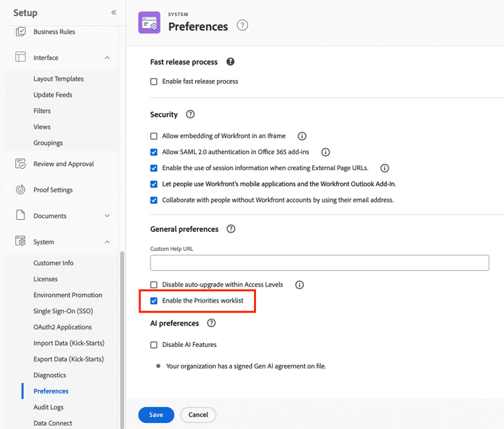Open Update Feeds under Interface

[x=52, y=95]
